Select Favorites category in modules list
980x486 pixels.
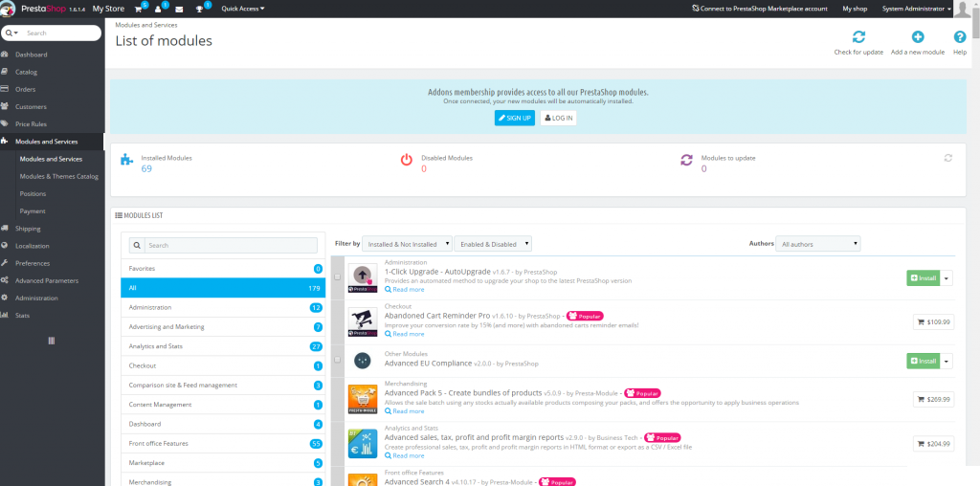pyautogui.click(x=223, y=269)
